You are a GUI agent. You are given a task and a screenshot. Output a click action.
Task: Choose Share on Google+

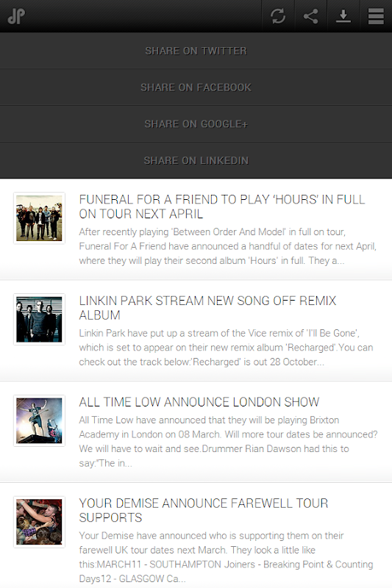(196, 123)
